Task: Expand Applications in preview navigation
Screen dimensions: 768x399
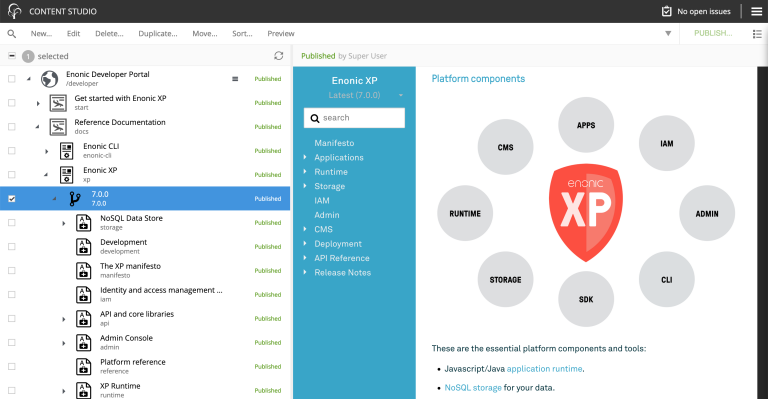Action: [x=305, y=157]
